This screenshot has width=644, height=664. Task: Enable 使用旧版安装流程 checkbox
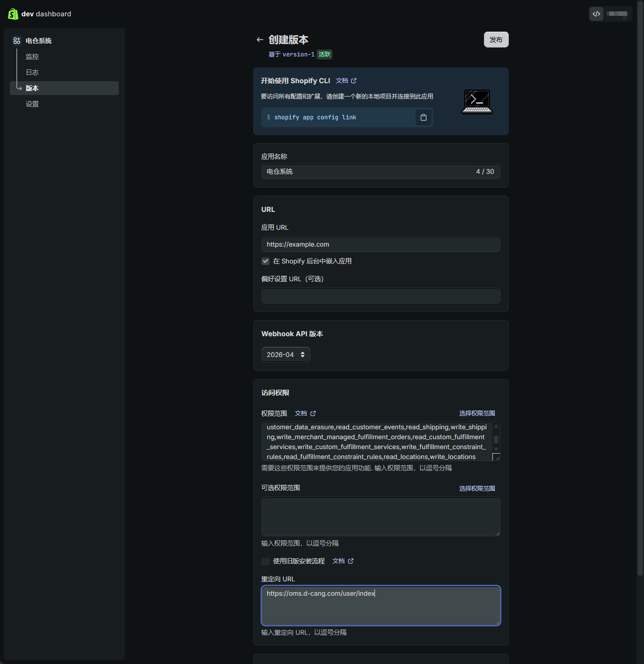[x=266, y=561]
